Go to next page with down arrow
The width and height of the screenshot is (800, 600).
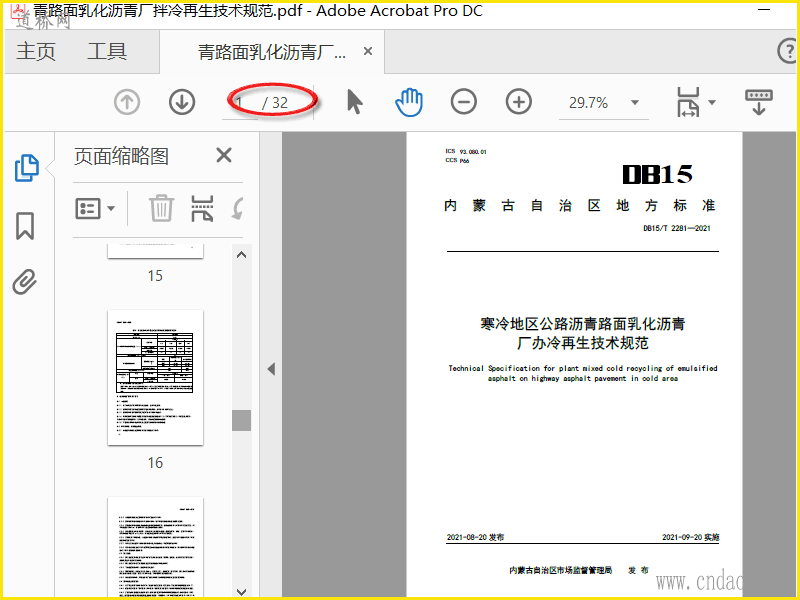point(182,103)
